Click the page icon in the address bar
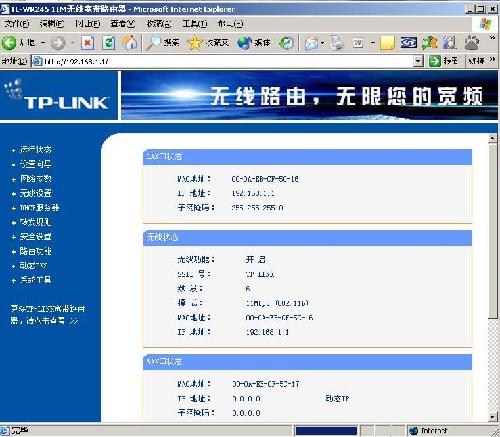 (x=37, y=61)
